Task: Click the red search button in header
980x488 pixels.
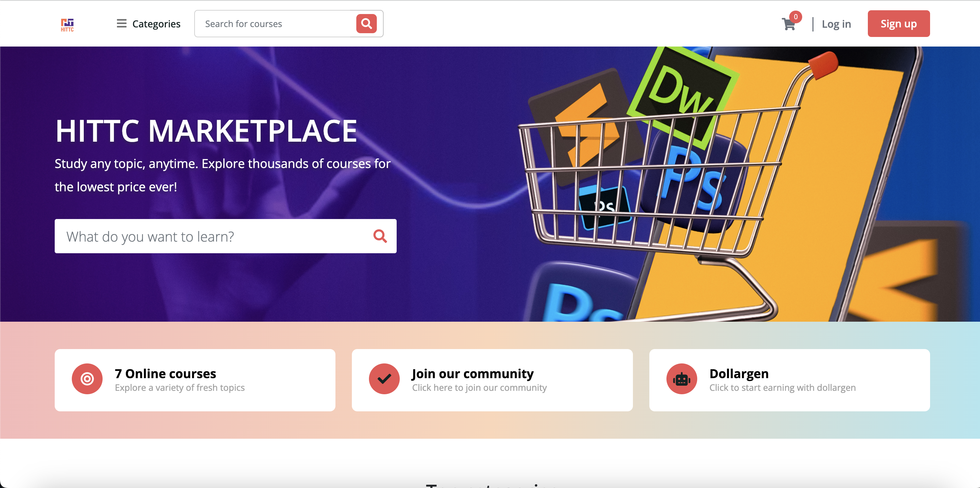Action: coord(366,24)
